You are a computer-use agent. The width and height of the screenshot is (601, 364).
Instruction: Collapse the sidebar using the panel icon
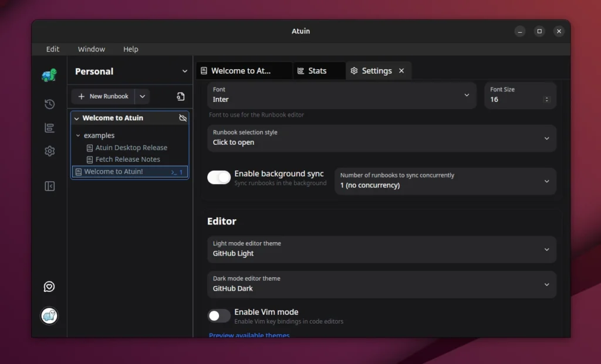click(x=49, y=186)
